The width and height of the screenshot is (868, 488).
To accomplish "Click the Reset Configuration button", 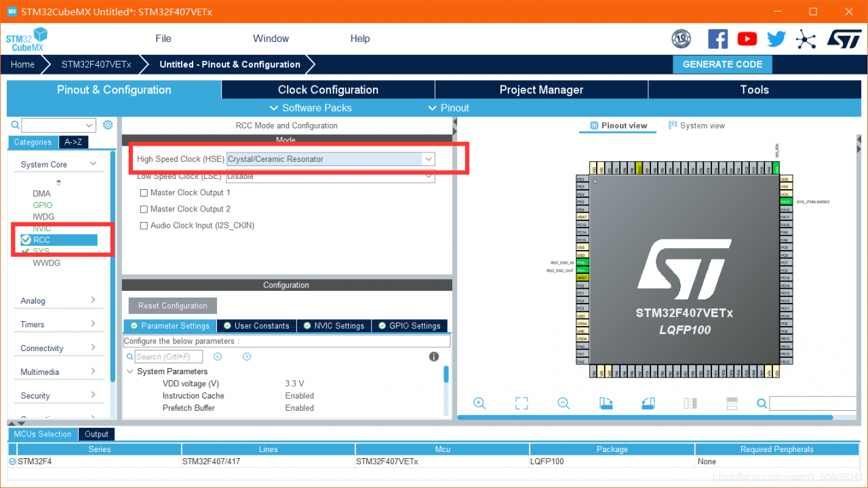I will (x=173, y=306).
